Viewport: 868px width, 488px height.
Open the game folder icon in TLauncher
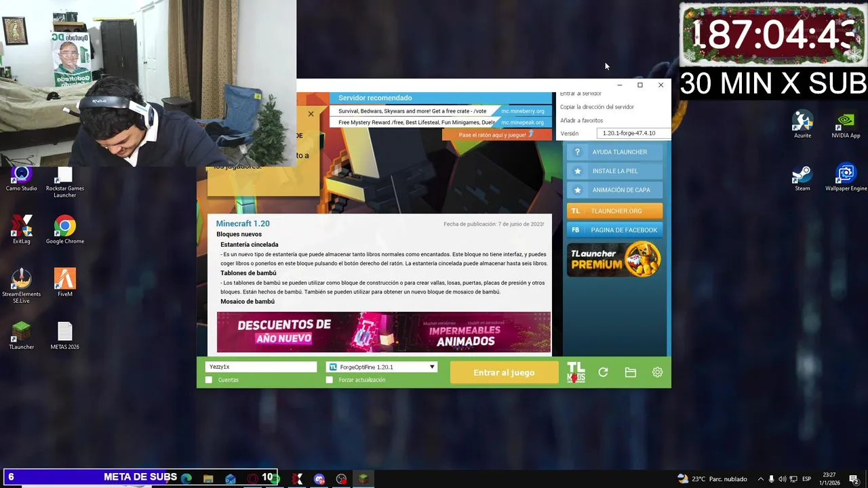tap(631, 372)
